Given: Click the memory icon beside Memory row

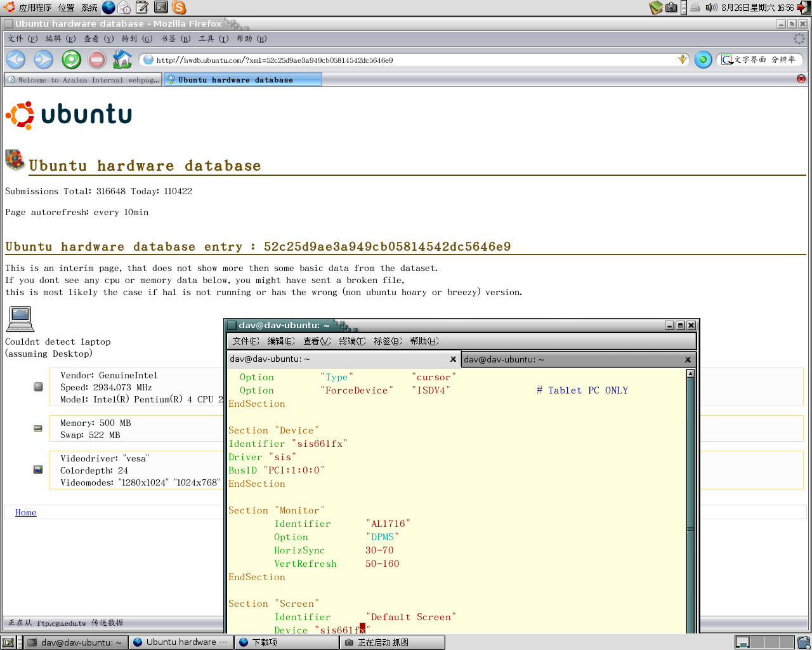Looking at the screenshot, I should pyautogui.click(x=38, y=428).
